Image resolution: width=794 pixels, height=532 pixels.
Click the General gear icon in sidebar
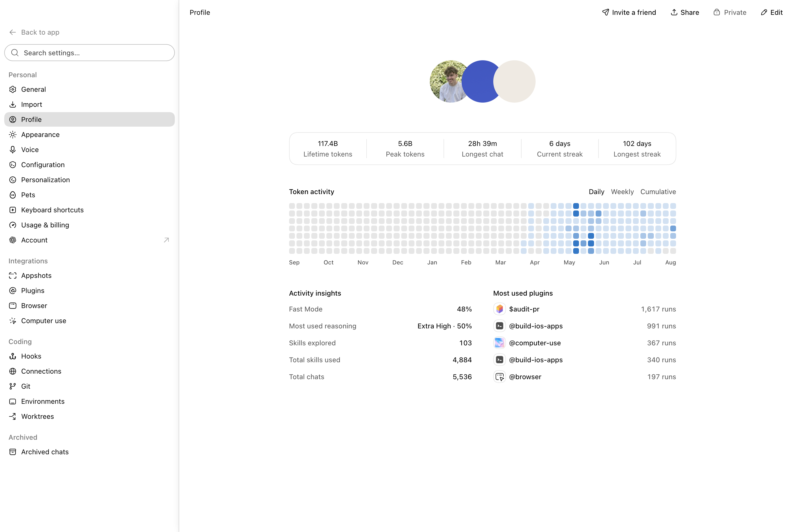[x=12, y=89]
